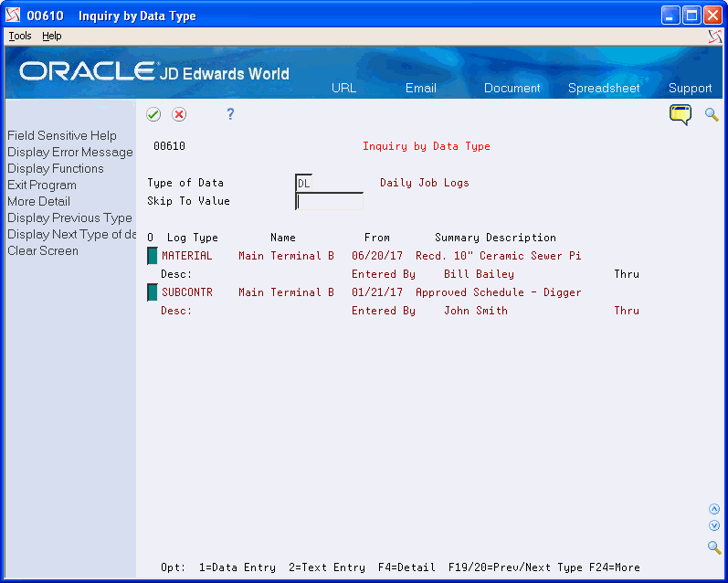728x583 pixels.
Task: Click F24=More function key label
Action: (x=614, y=567)
